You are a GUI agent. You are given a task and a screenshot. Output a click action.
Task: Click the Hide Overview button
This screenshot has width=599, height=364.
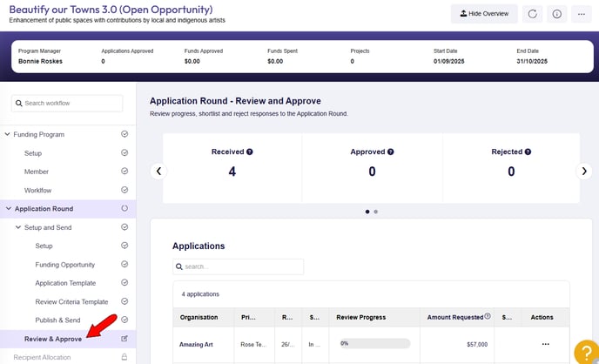484,14
